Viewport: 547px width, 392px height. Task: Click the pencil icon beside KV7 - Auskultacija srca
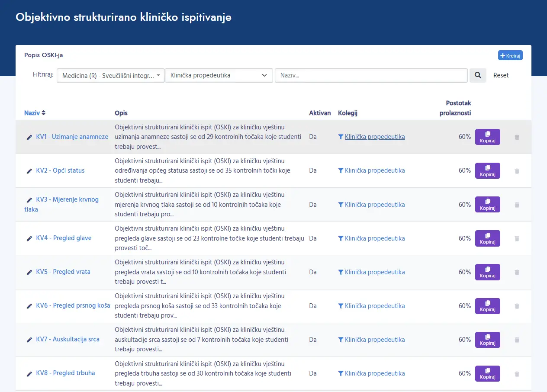click(x=29, y=340)
